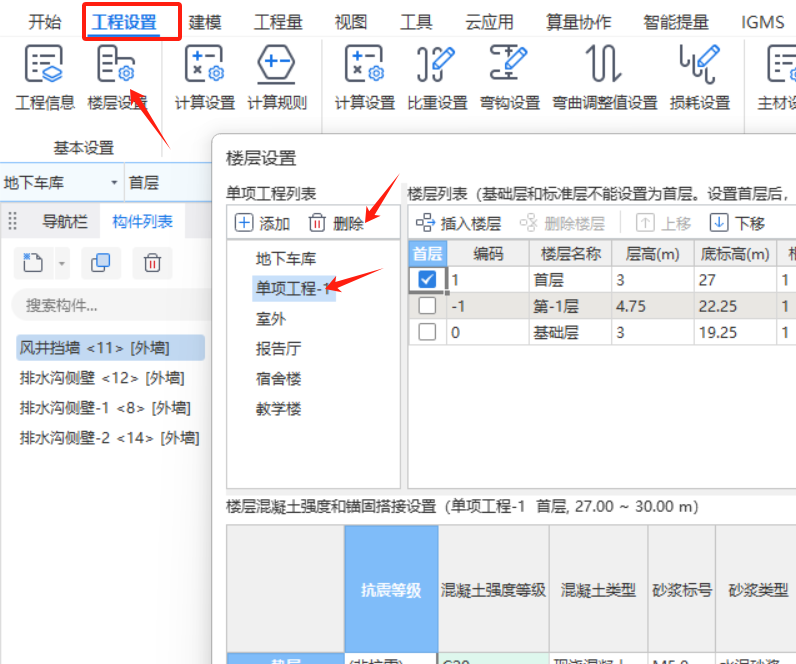
Task: Click 楼层名称 cell 第-1层
Action: (570, 306)
